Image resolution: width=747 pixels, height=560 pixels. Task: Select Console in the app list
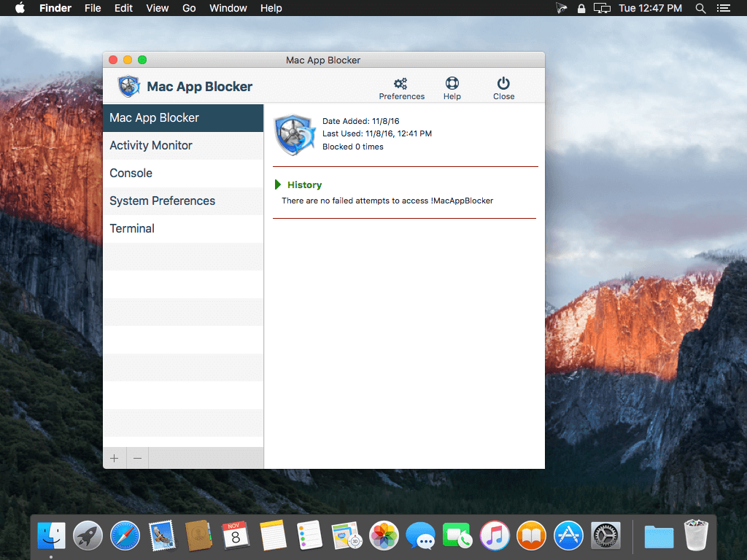coord(183,173)
